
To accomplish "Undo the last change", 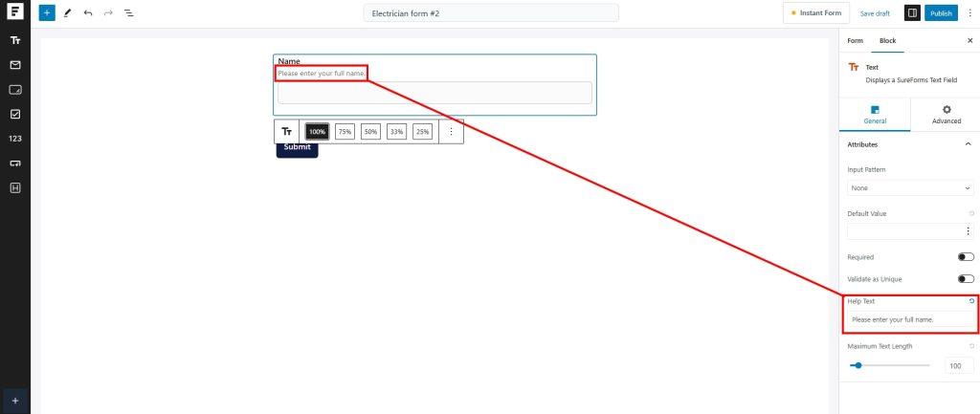I will point(87,12).
